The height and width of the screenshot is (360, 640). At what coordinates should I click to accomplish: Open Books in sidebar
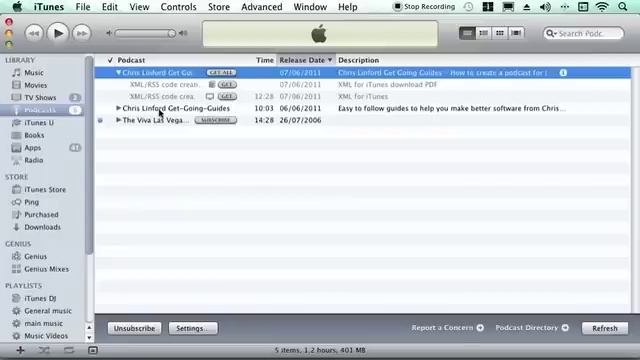click(34, 135)
